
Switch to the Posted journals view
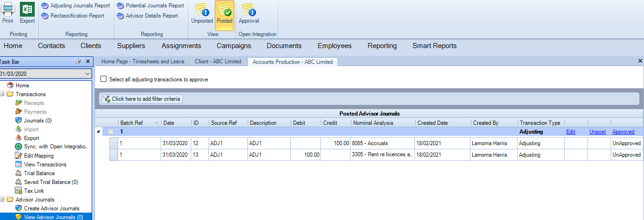pyautogui.click(x=225, y=13)
